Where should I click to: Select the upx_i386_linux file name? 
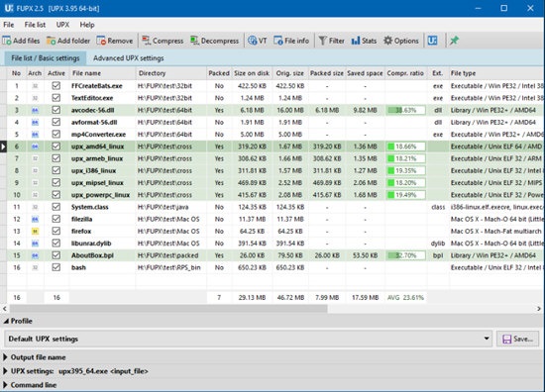[x=93, y=171]
